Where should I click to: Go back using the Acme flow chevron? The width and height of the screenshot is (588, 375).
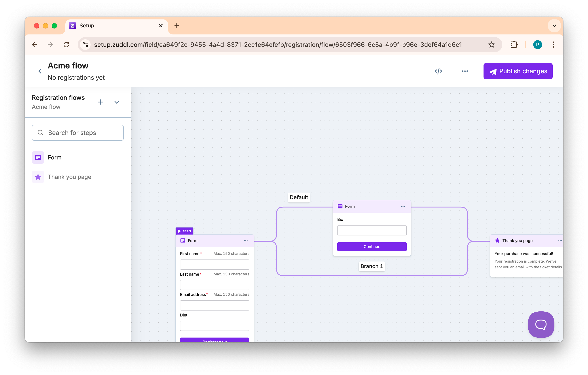point(40,71)
